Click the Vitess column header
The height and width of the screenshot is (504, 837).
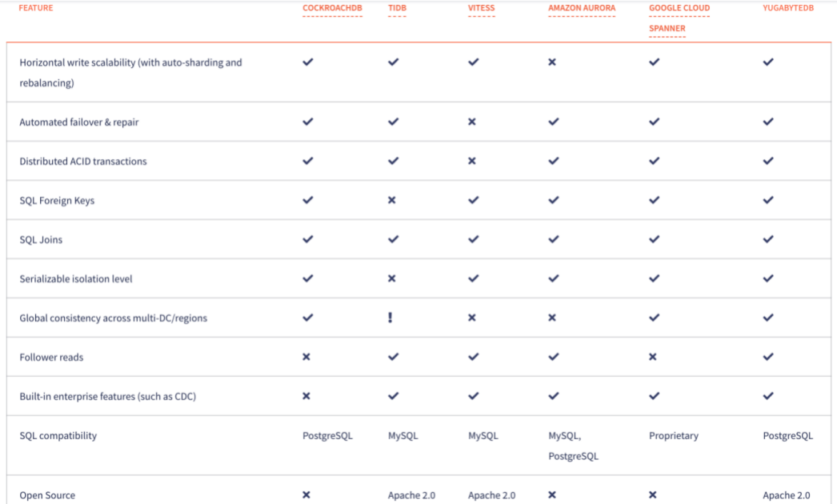481,9
